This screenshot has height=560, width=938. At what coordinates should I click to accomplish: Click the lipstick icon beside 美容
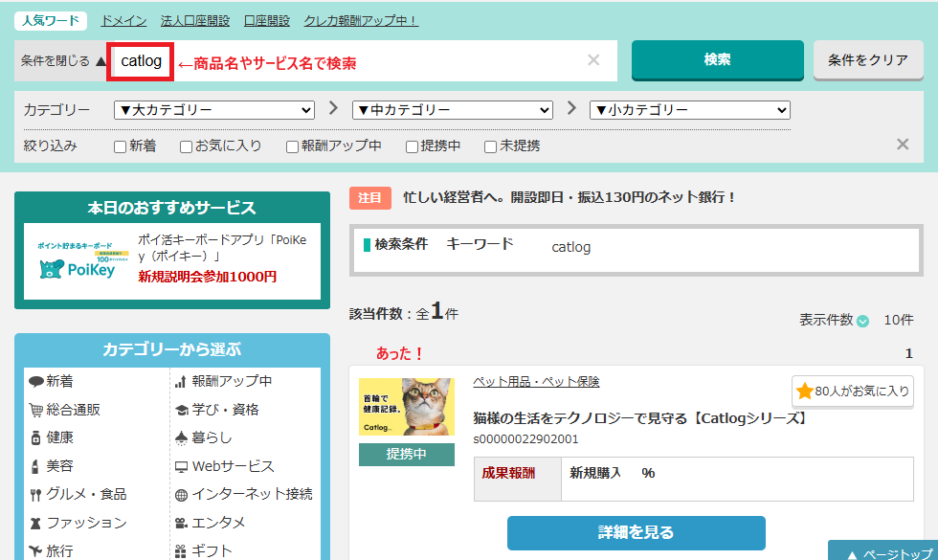(35, 466)
